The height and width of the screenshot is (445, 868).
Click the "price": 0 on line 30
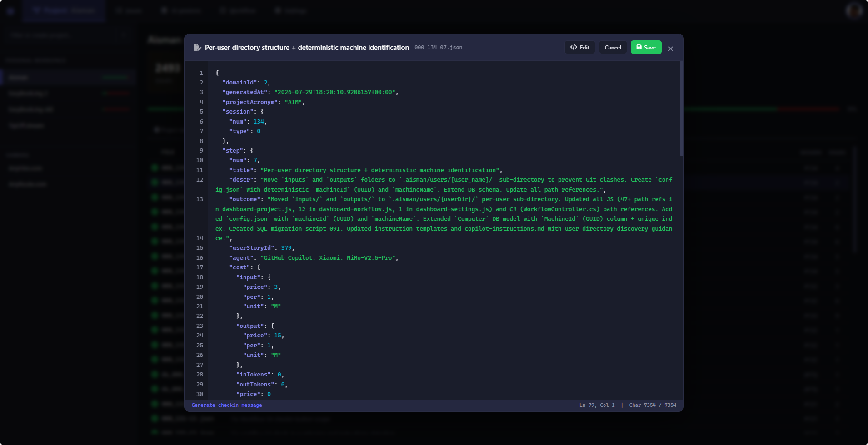253,394
